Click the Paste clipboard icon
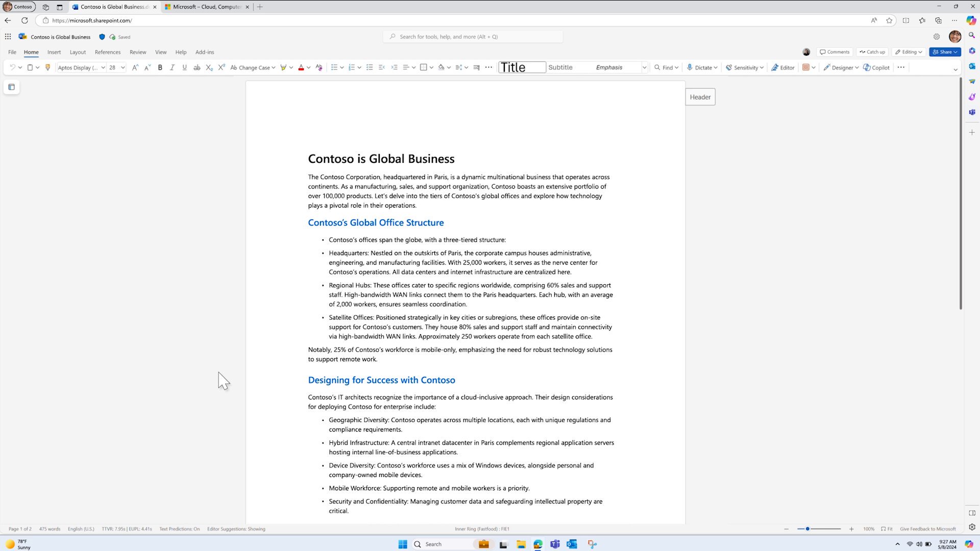 click(30, 67)
